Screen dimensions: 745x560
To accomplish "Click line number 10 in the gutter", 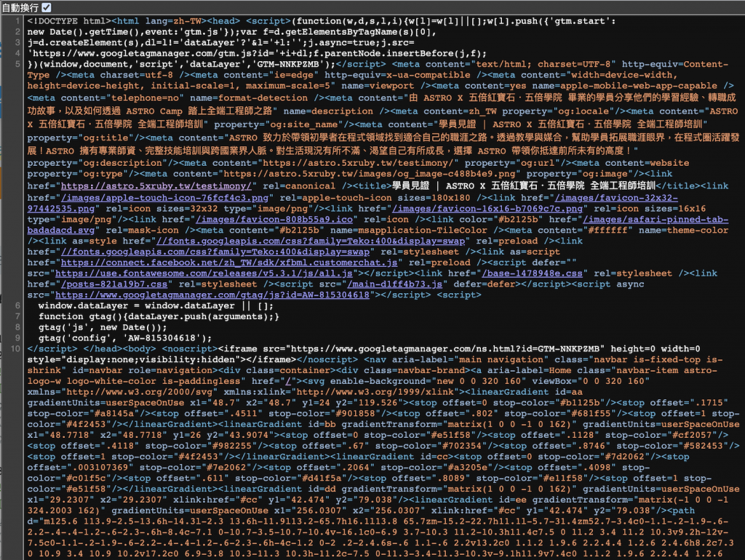I will pyautogui.click(x=15, y=348).
